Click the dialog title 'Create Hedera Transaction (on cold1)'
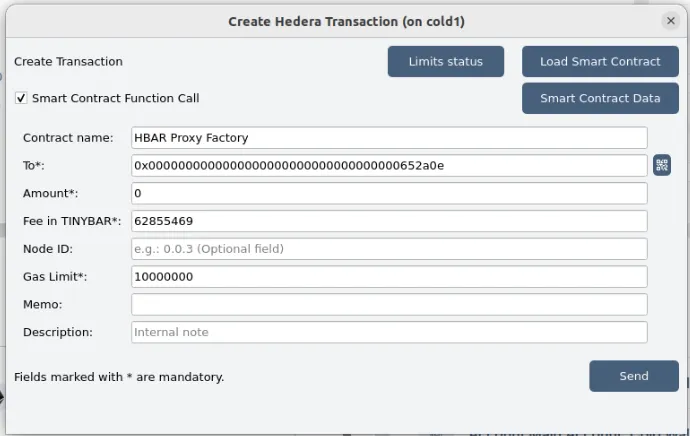The image size is (690, 436). [346, 22]
